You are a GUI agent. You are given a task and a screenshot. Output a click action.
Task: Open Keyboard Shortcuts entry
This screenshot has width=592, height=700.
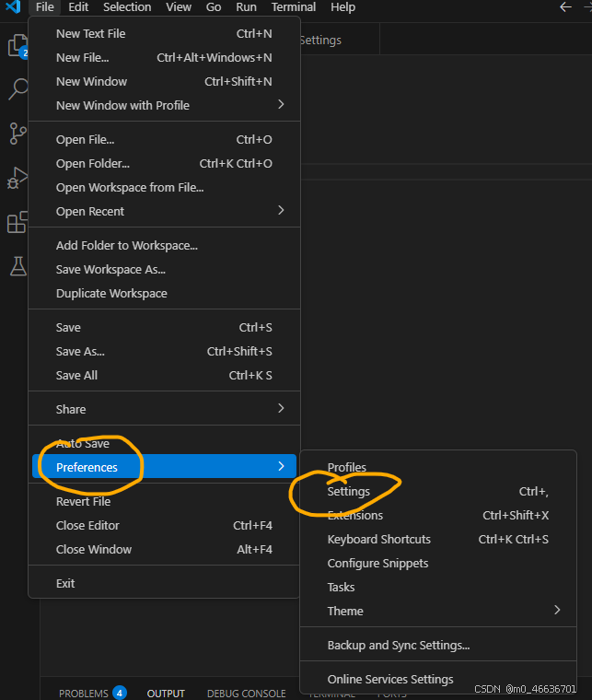(x=438, y=540)
